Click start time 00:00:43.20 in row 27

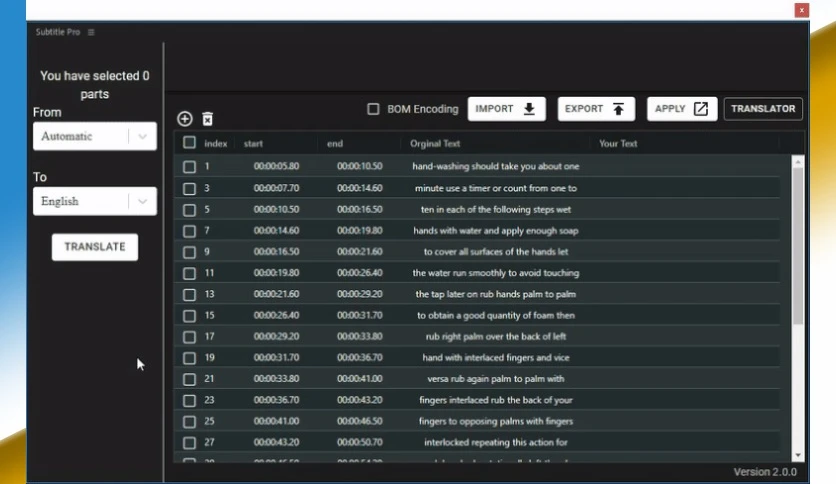tap(276, 442)
